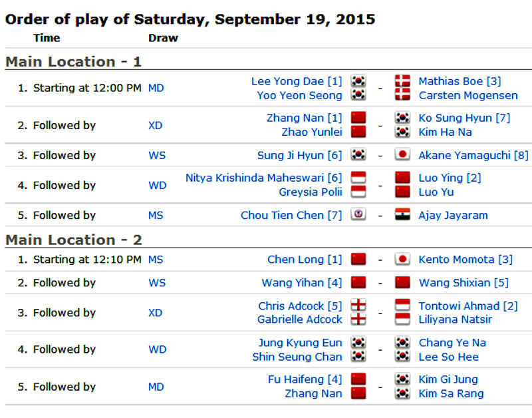The height and width of the screenshot is (418, 532).
Task: Open WS draw link for Wang Yihan match
Action: [157, 283]
